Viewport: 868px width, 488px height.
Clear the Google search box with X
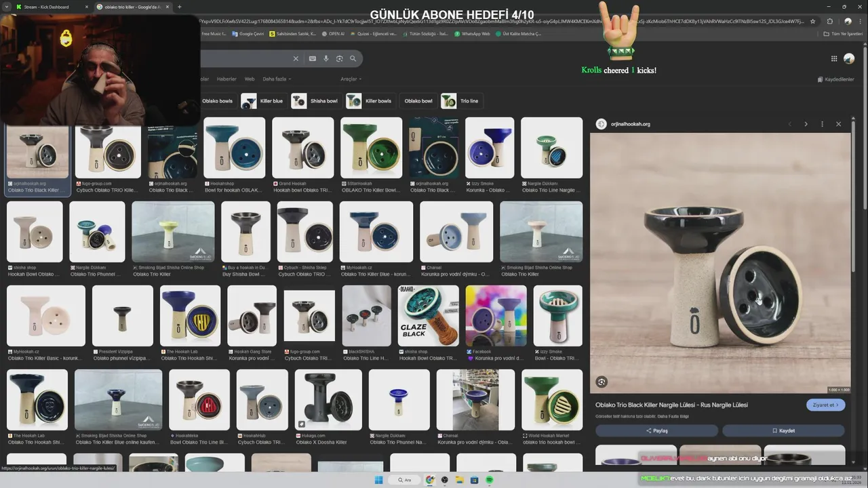(296, 59)
